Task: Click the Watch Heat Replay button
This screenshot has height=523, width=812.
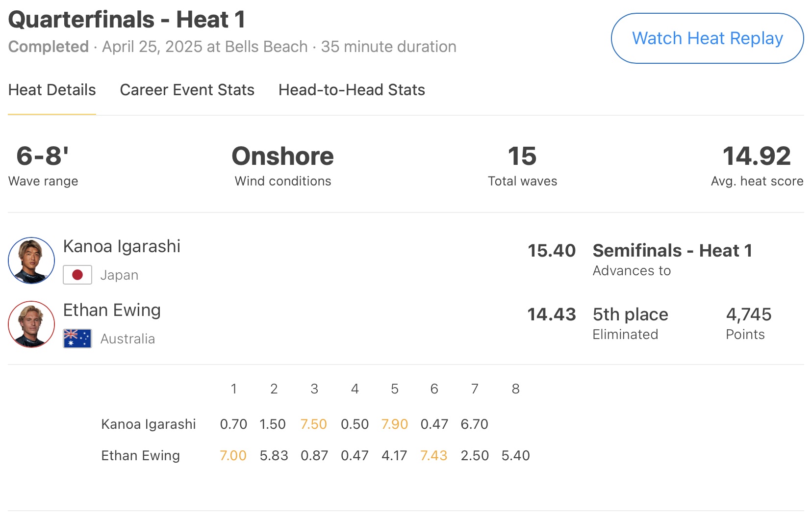Action: [x=707, y=38]
